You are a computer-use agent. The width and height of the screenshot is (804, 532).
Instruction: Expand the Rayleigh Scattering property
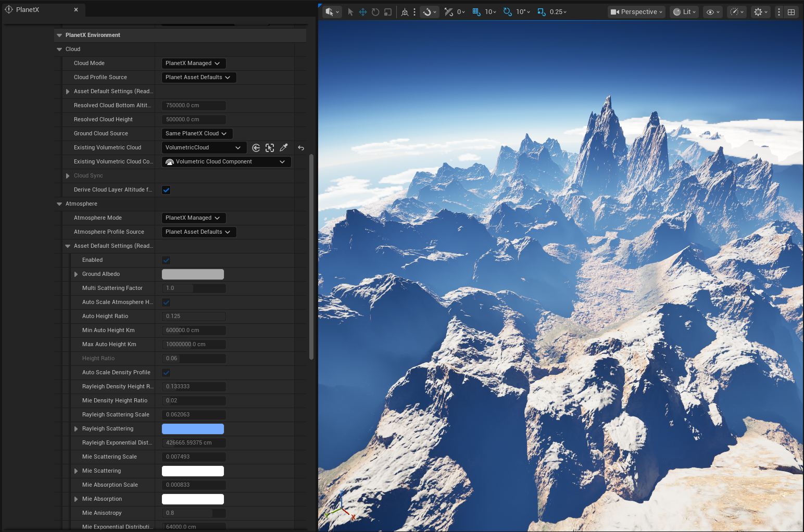tap(76, 429)
